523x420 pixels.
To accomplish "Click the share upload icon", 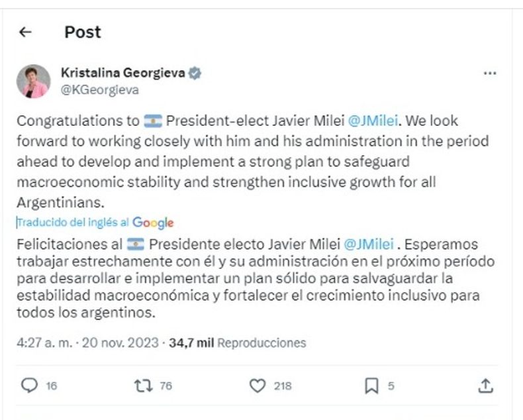I will pyautogui.click(x=485, y=385).
